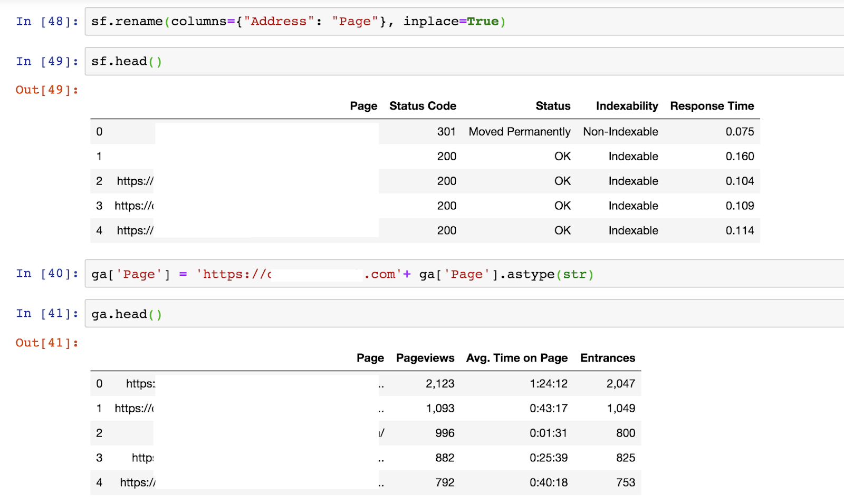This screenshot has height=504, width=844.
Task: Click the Status Code column header
Action: (x=423, y=106)
